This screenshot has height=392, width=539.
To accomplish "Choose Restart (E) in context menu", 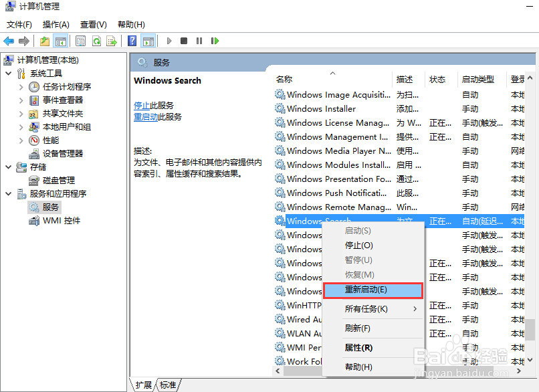I will 373,290.
